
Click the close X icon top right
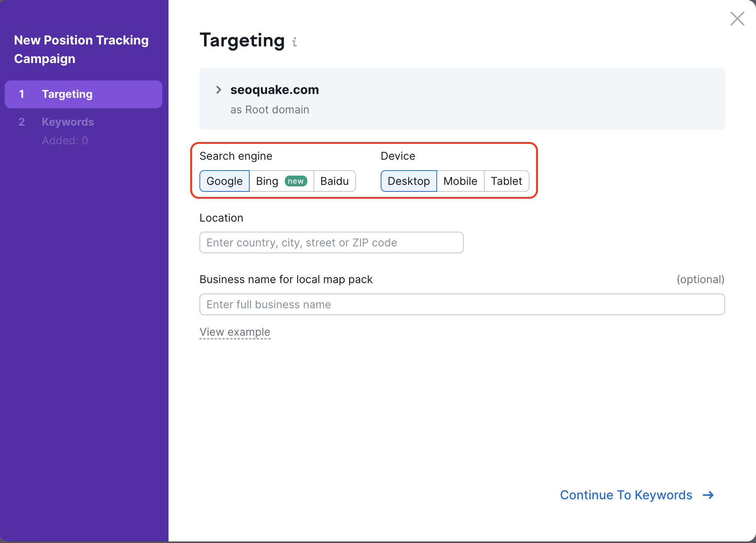pyautogui.click(x=737, y=18)
